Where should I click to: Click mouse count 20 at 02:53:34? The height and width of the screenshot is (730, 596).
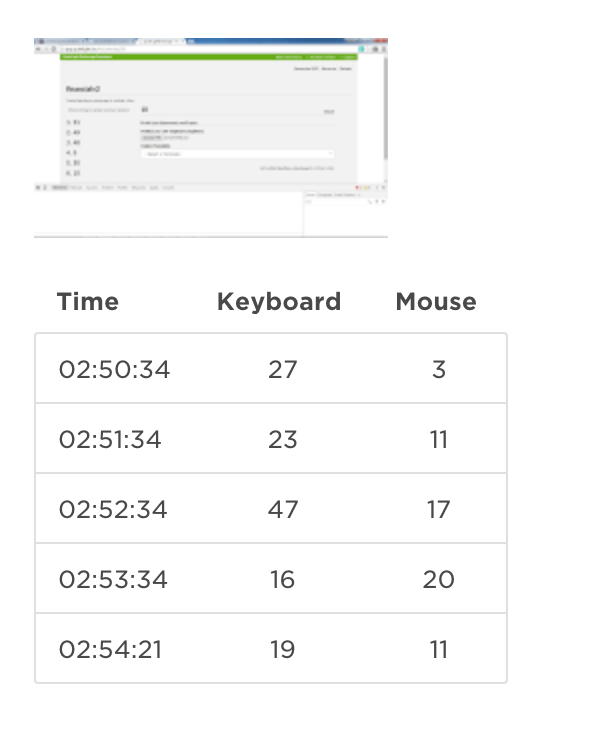click(x=439, y=579)
